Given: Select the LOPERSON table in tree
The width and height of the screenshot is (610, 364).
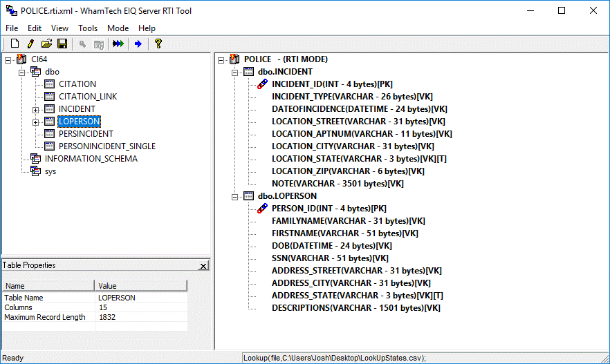Looking at the screenshot, I should pyautogui.click(x=80, y=121).
